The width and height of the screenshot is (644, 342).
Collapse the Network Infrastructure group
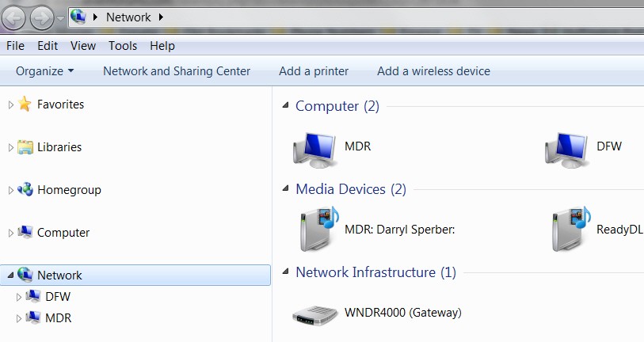[285, 272]
